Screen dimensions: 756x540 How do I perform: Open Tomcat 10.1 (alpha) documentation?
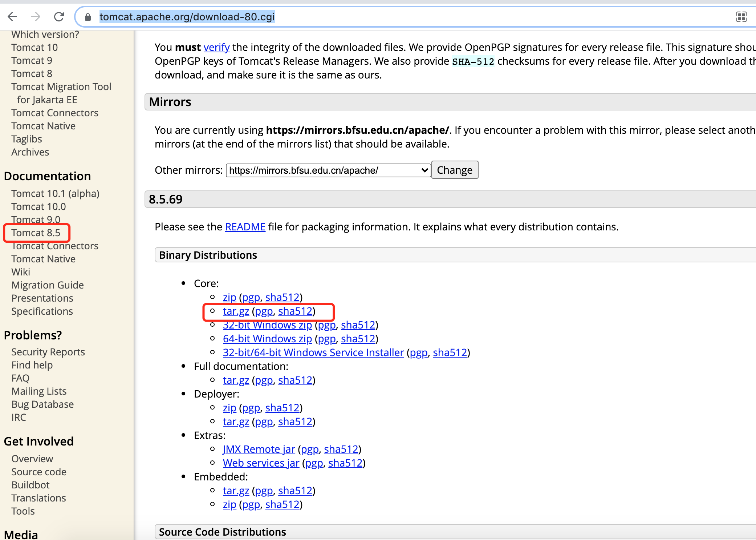[55, 193]
